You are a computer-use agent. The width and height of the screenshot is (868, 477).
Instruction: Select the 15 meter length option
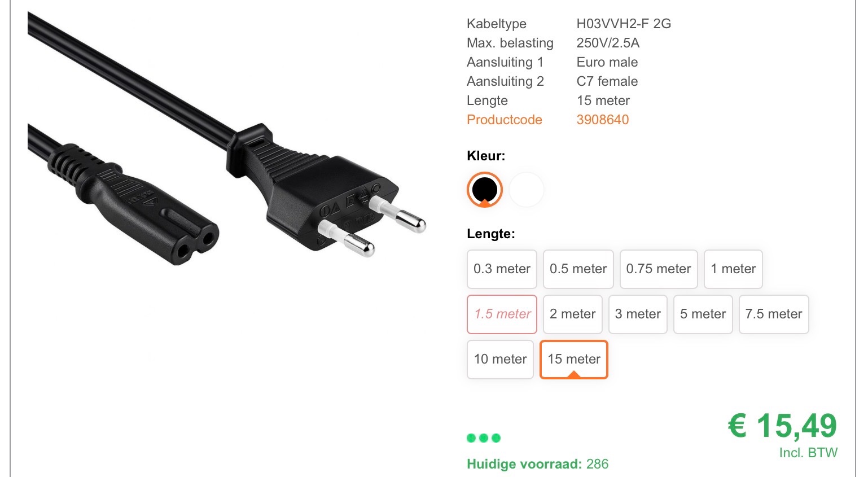pyautogui.click(x=574, y=360)
